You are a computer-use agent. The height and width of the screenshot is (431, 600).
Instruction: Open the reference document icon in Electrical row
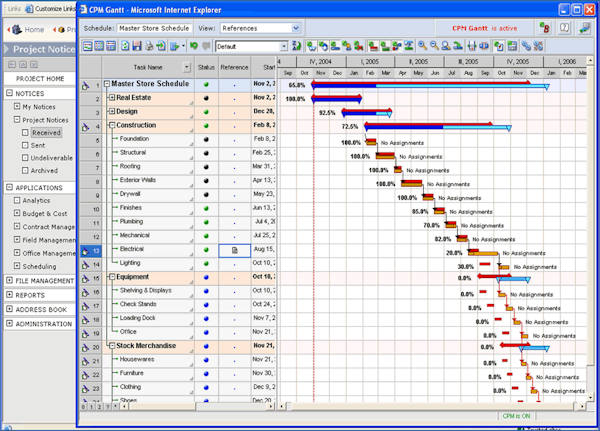pyautogui.click(x=234, y=248)
